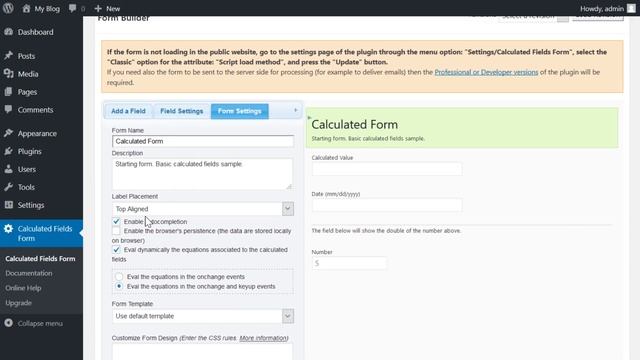Click the Collapse menu label

pos(40,323)
